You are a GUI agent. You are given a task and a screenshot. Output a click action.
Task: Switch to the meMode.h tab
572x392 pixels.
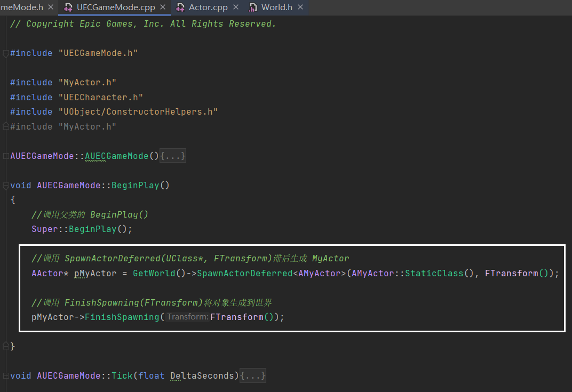22,7
